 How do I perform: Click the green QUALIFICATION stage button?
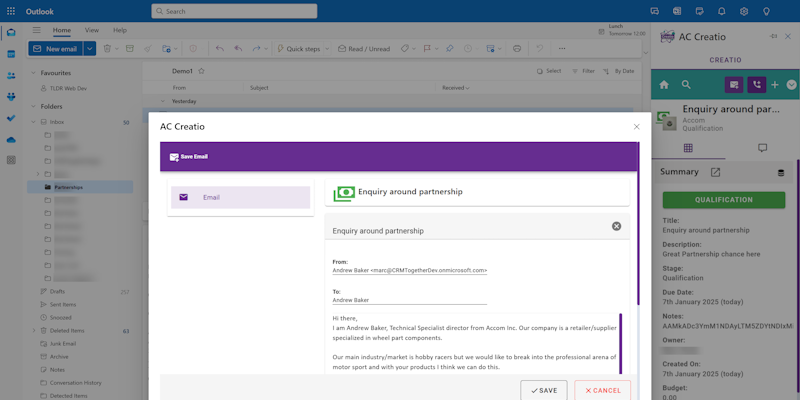[723, 200]
